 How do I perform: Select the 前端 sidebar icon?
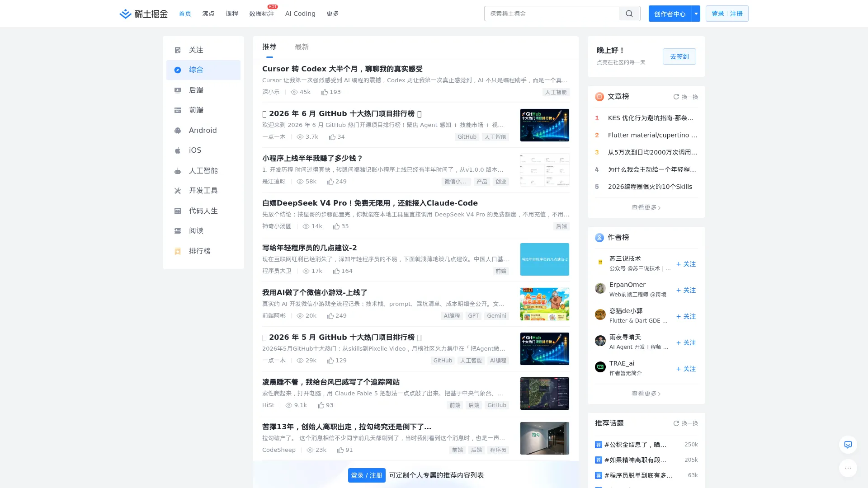(x=178, y=110)
